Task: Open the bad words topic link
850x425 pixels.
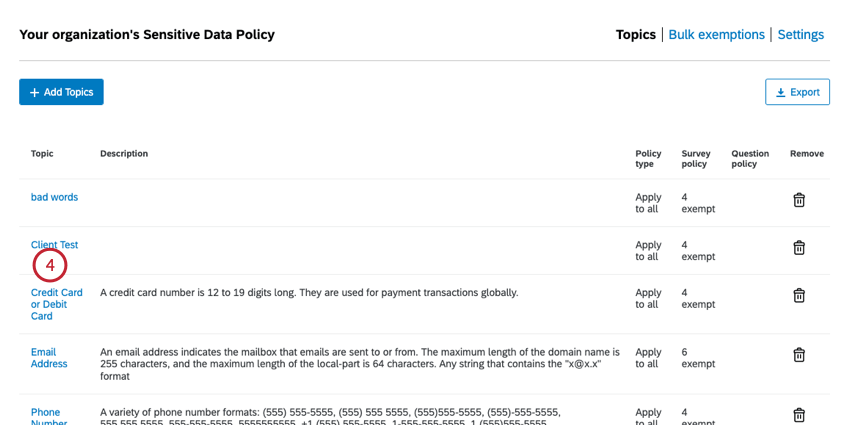Action: point(54,197)
